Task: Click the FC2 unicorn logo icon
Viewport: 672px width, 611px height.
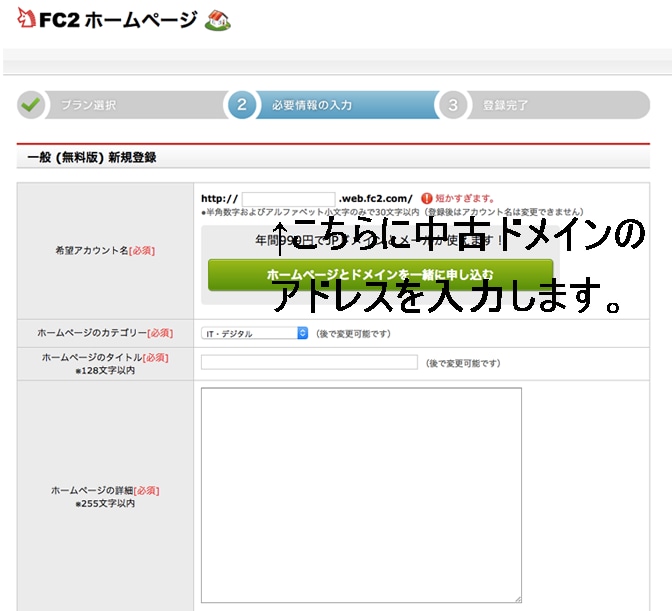Action: pos(26,18)
